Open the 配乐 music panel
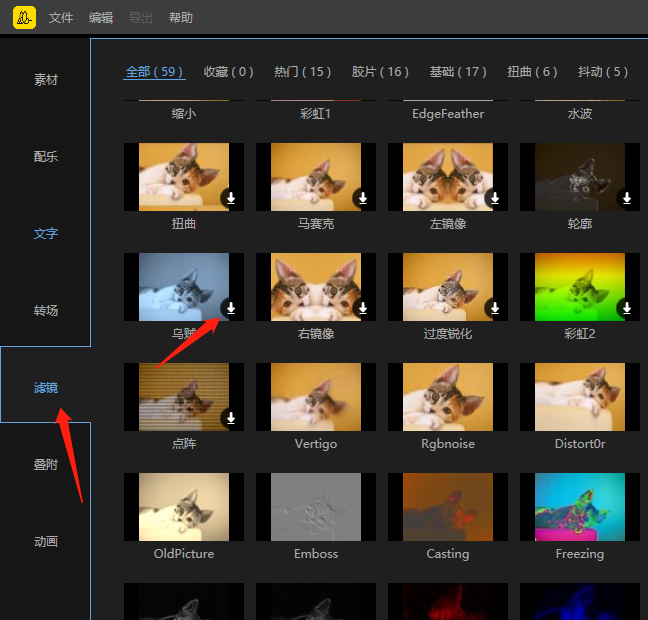This screenshot has height=620, width=648. (46, 157)
